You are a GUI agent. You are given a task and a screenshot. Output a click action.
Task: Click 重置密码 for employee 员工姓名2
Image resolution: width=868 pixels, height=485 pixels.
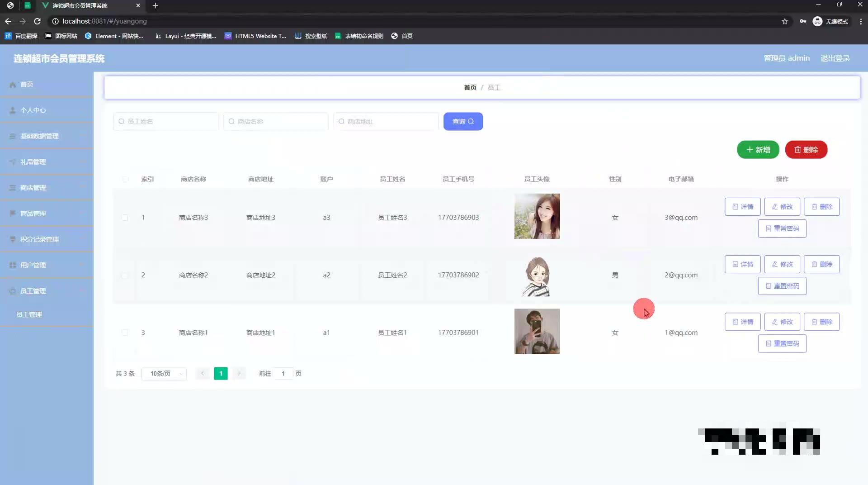point(782,286)
